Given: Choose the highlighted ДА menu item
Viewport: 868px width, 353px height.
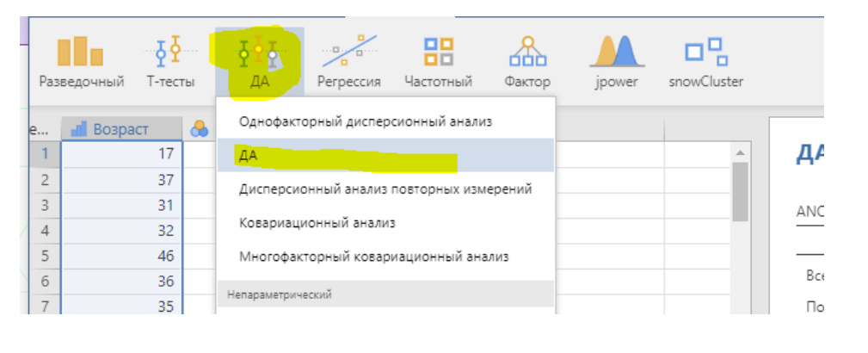Looking at the screenshot, I should [386, 155].
